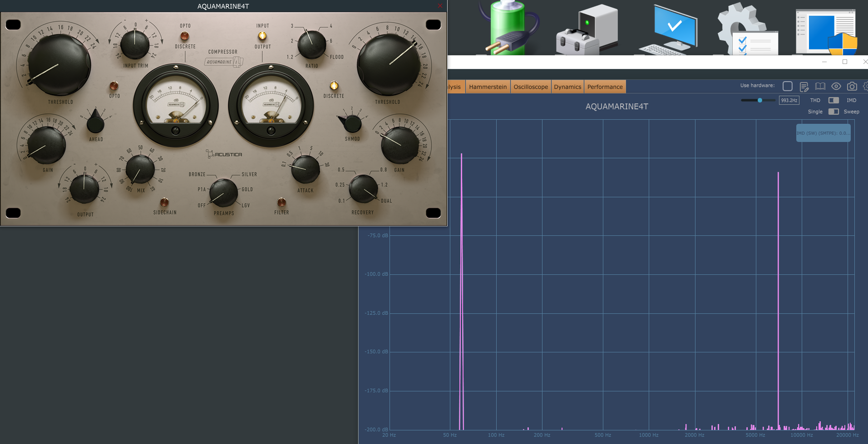Screen dimensions: 868x444
Task: Click the IMD (SW) (SMTPE) readout box
Action: (x=823, y=133)
